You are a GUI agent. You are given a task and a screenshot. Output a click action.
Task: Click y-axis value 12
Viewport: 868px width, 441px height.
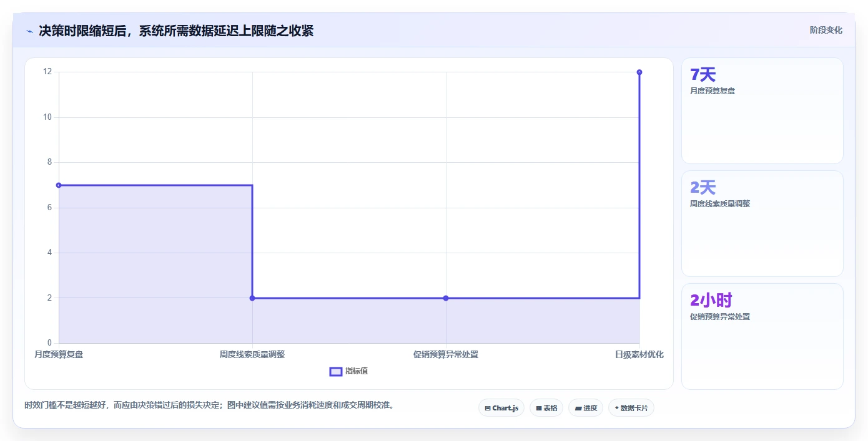tap(47, 72)
